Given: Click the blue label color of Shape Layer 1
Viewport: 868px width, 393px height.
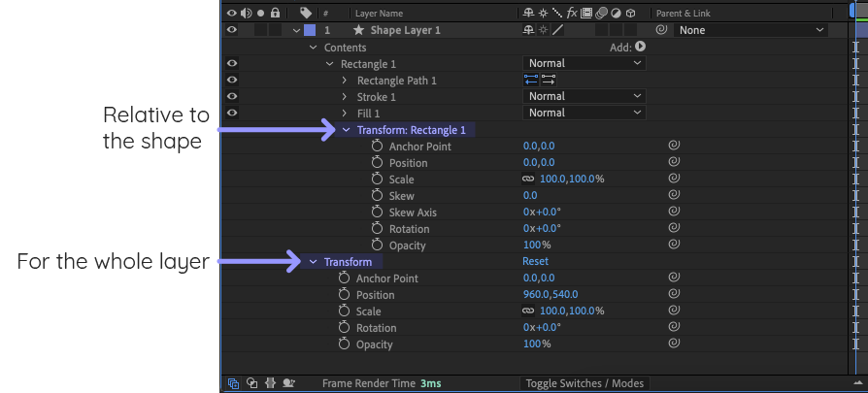Looking at the screenshot, I should pos(309,30).
